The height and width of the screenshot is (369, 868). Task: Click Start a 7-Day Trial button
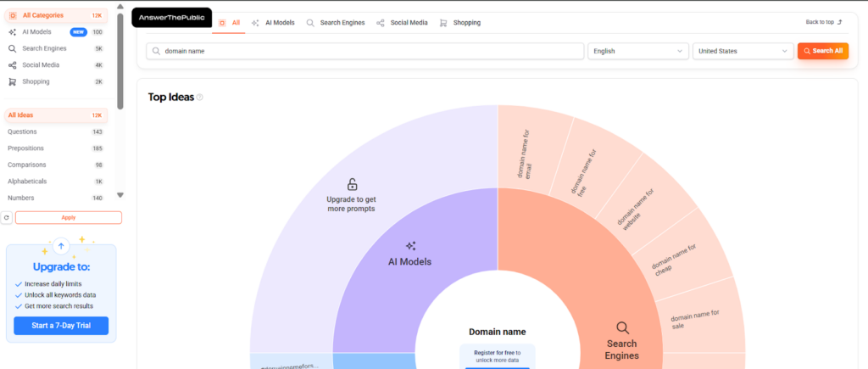click(x=61, y=326)
